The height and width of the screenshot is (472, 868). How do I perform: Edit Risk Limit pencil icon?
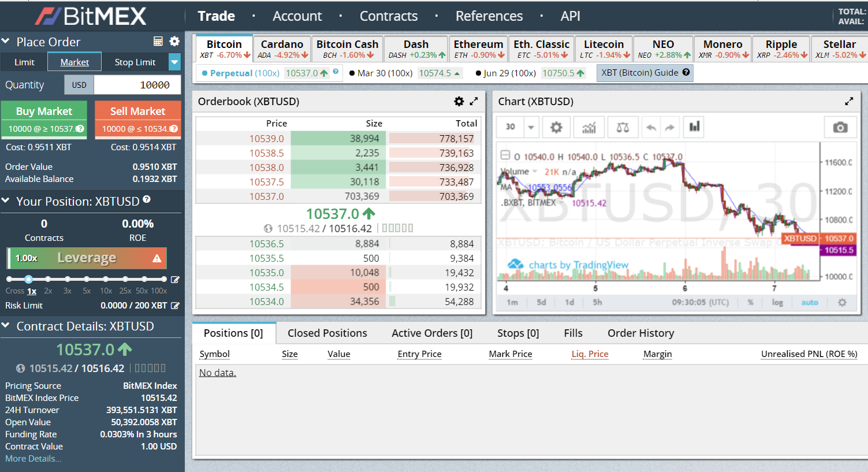(x=175, y=306)
